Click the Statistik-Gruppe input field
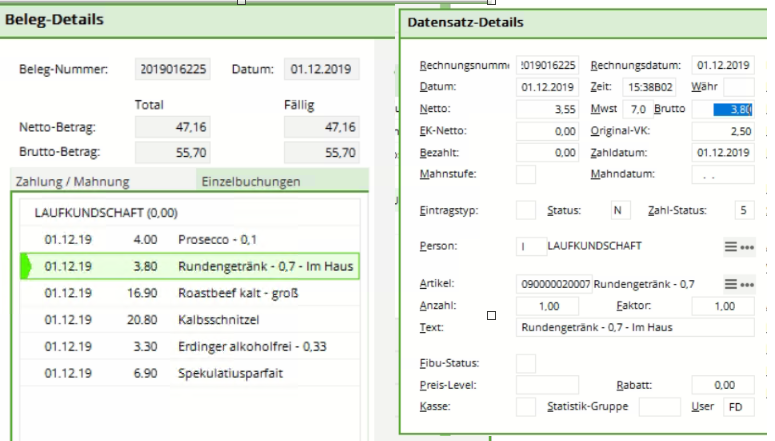Screen dimensions: 775x441 [x=659, y=407]
